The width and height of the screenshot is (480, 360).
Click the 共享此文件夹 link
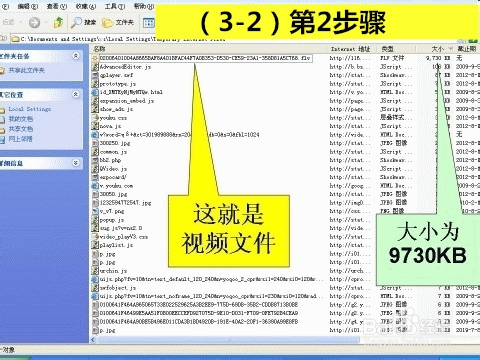(x=26, y=70)
